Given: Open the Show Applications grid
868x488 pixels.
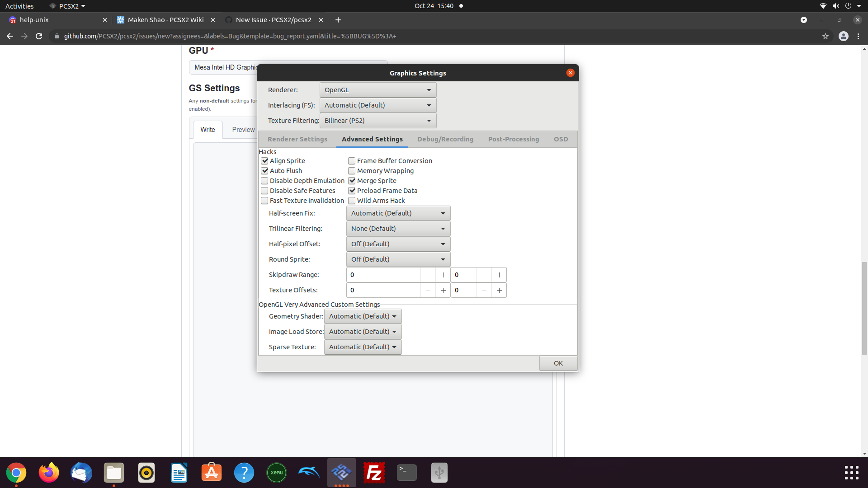Looking at the screenshot, I should click(x=851, y=473).
